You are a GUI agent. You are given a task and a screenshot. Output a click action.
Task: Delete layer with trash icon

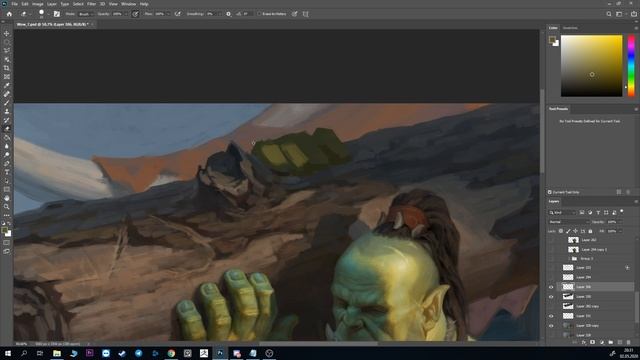[629, 342]
